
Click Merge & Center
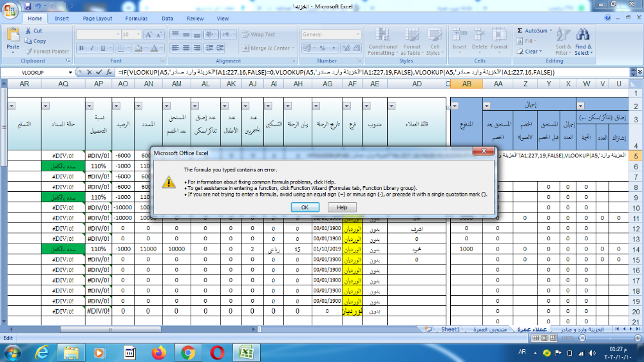[x=268, y=48]
